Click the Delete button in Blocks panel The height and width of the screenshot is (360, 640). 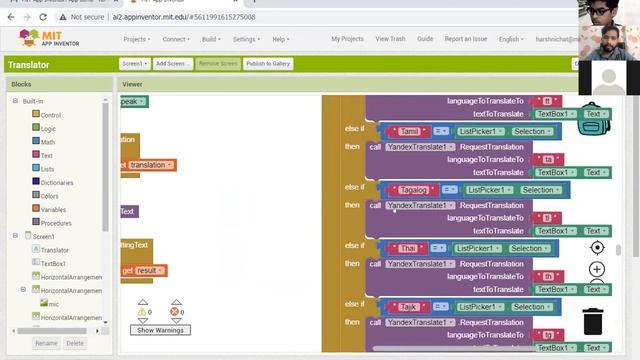coord(75,343)
